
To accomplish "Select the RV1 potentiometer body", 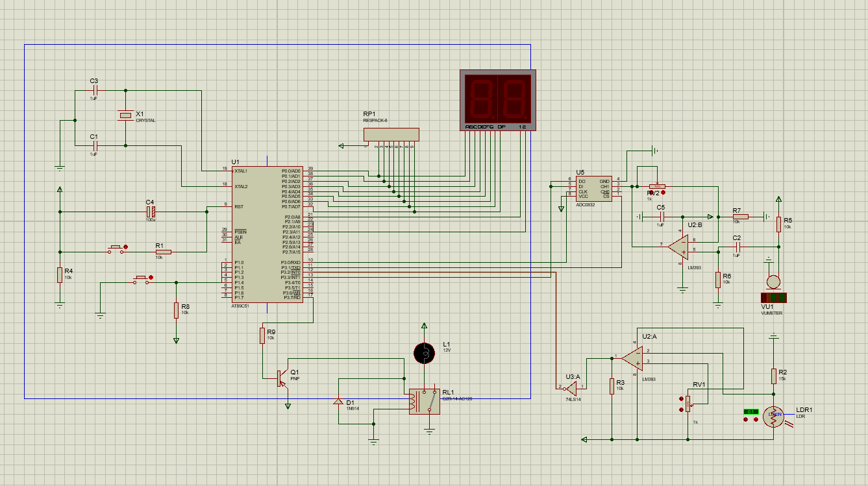I will [688, 405].
